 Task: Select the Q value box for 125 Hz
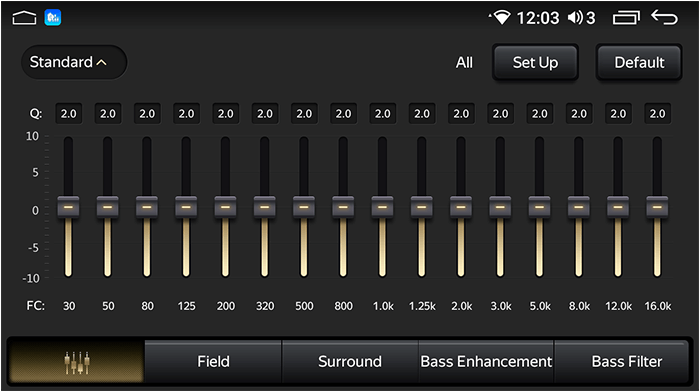(x=186, y=114)
